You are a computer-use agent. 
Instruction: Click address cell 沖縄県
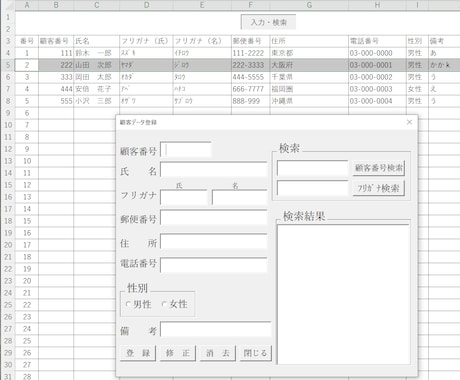[309, 101]
